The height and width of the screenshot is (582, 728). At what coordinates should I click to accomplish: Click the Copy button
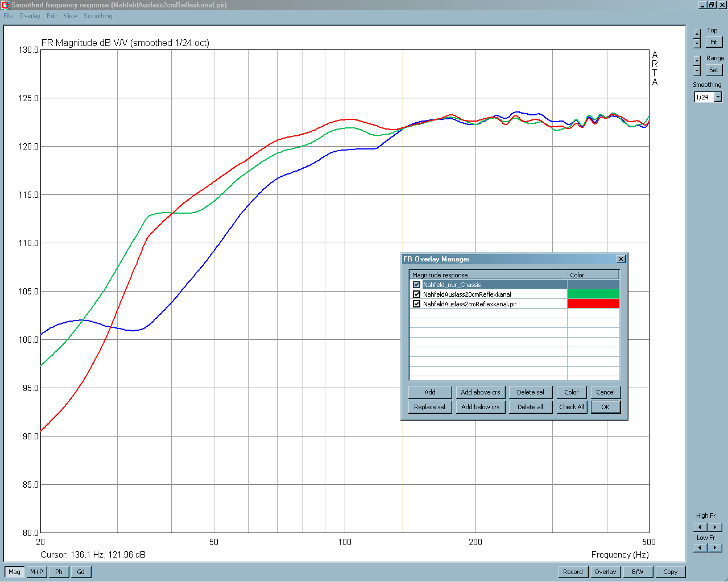[x=671, y=572]
